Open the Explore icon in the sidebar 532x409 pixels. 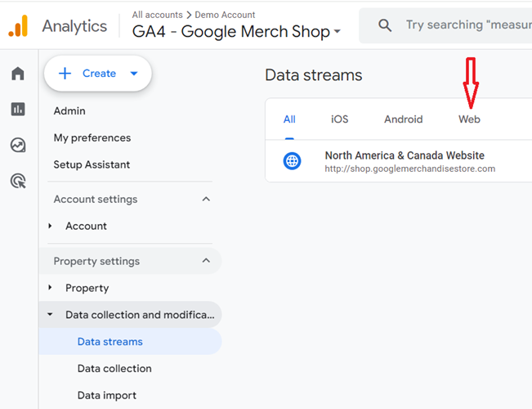[18, 146]
